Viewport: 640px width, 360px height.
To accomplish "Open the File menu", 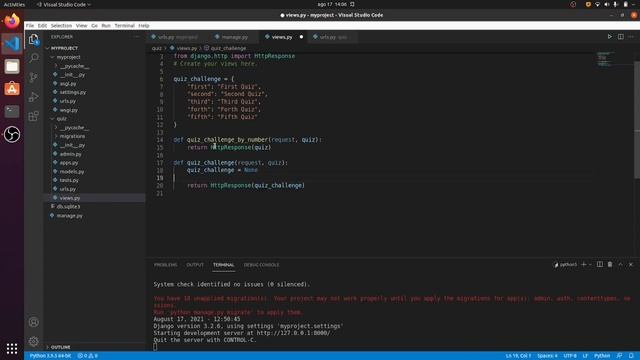I will pos(30,25).
